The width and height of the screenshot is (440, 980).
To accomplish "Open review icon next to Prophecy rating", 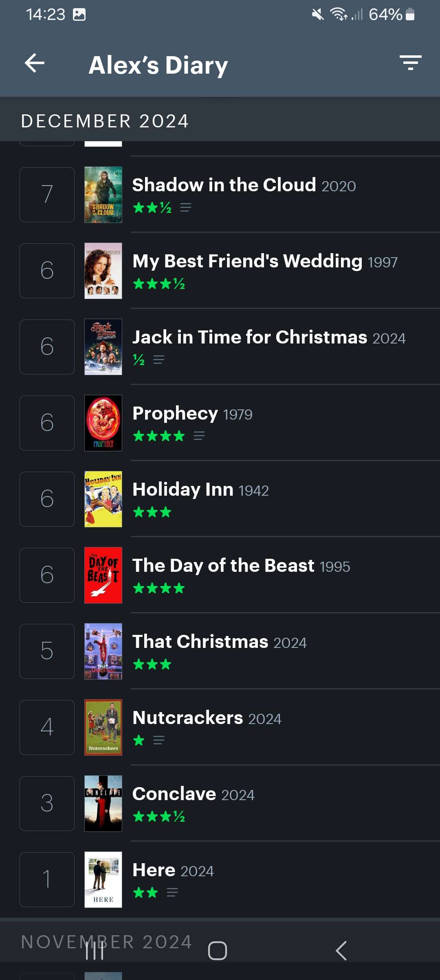I will coord(199,436).
